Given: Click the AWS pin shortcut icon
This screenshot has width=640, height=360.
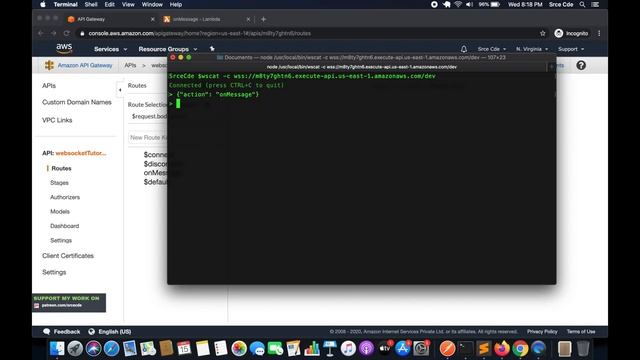Looking at the screenshot, I should (x=212, y=49).
